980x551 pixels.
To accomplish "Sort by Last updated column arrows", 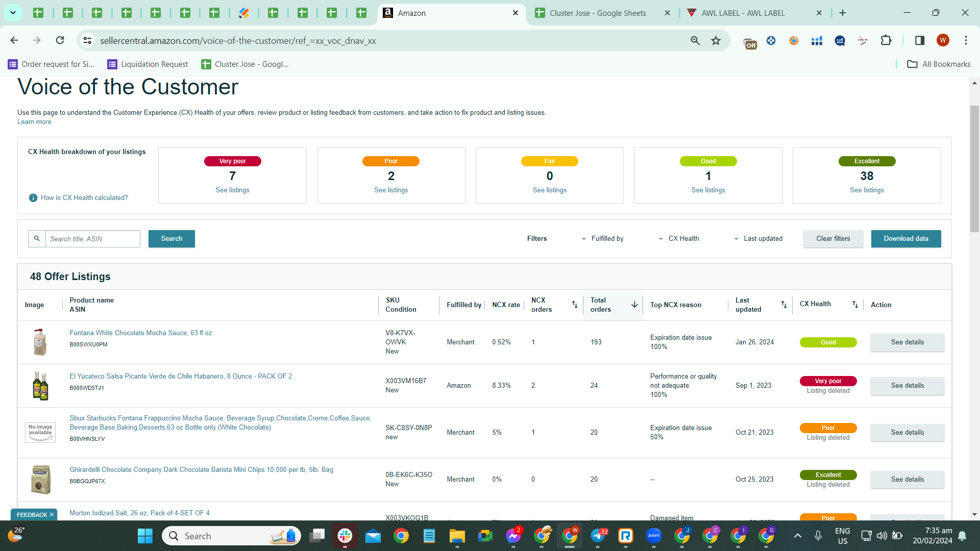I will [x=784, y=305].
